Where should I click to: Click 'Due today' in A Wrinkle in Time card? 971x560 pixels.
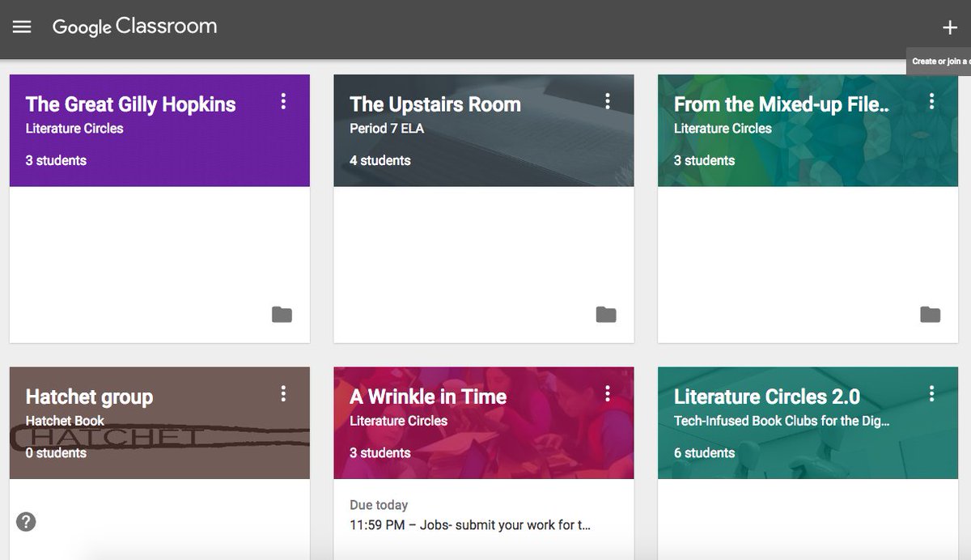379,505
